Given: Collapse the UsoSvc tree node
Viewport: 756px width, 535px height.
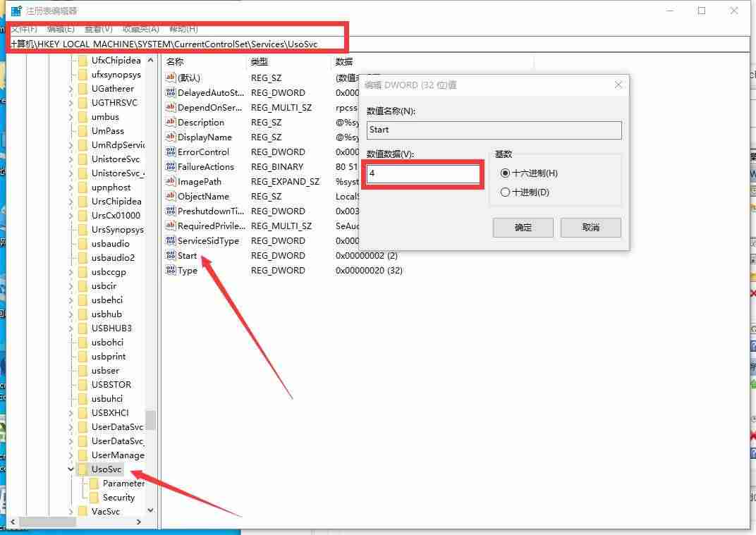Looking at the screenshot, I should click(71, 469).
